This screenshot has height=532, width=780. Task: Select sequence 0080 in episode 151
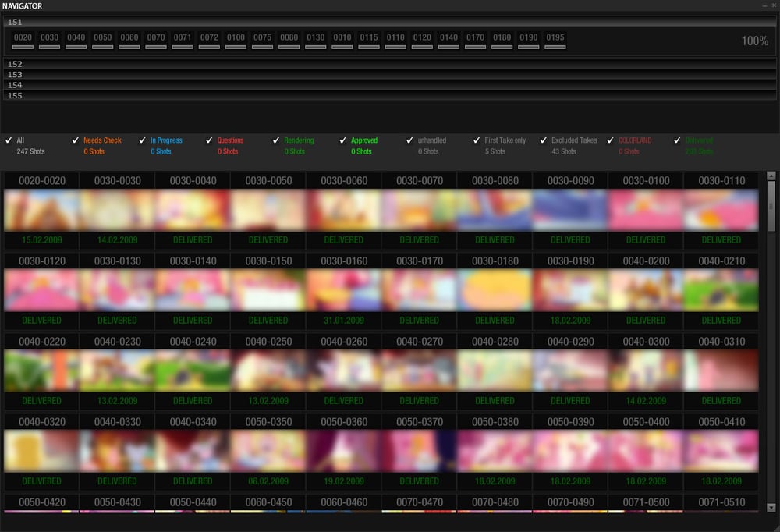(x=289, y=41)
